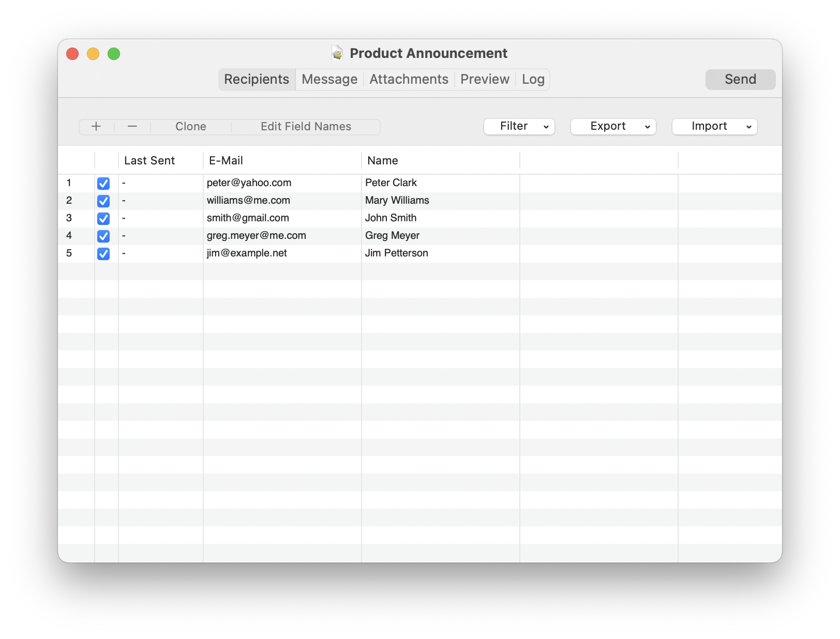This screenshot has height=639, width=840.
Task: Click the Send button
Action: pyautogui.click(x=740, y=80)
